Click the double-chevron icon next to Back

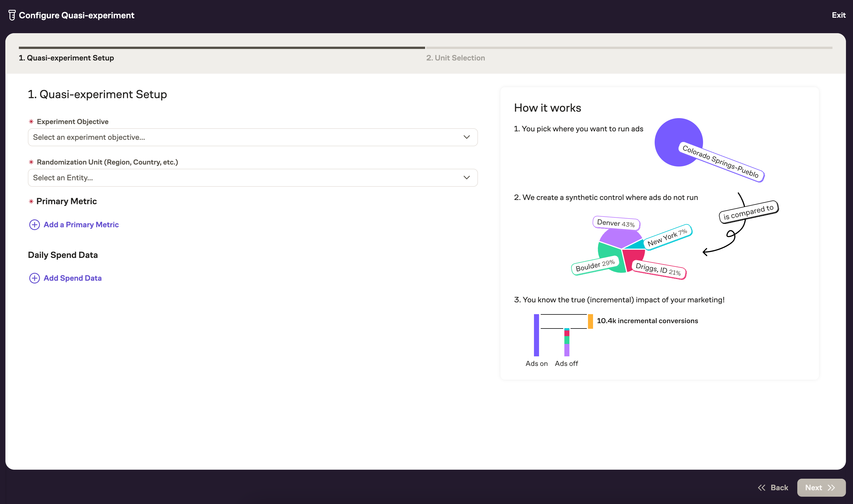click(762, 487)
